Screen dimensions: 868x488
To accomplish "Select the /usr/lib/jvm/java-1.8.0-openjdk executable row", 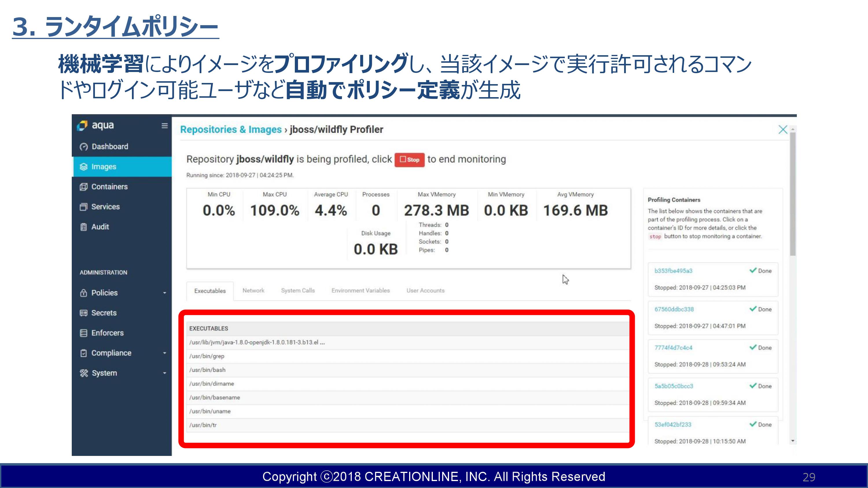I will coord(408,342).
